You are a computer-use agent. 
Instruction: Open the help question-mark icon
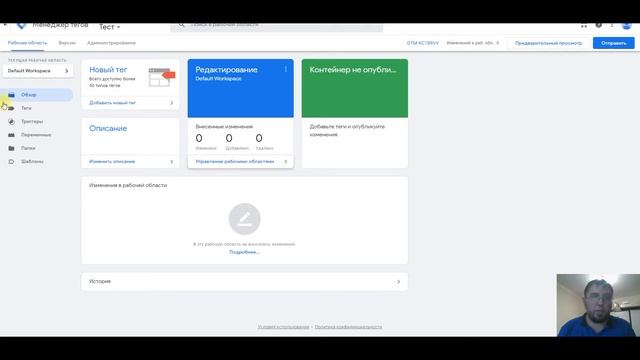pyautogui.click(x=598, y=25)
